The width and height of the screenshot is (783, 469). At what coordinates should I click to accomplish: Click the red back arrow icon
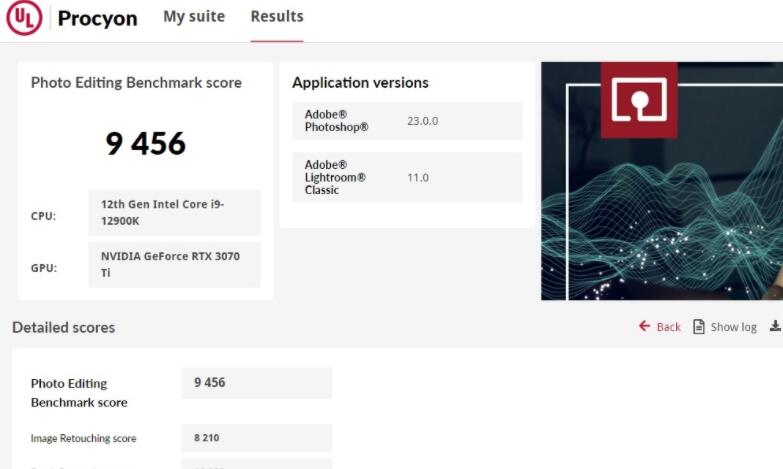(x=644, y=326)
